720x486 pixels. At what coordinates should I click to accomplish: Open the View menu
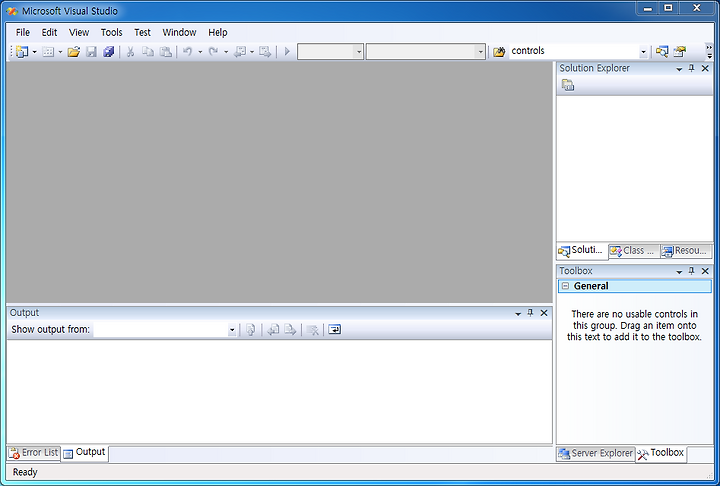(79, 32)
